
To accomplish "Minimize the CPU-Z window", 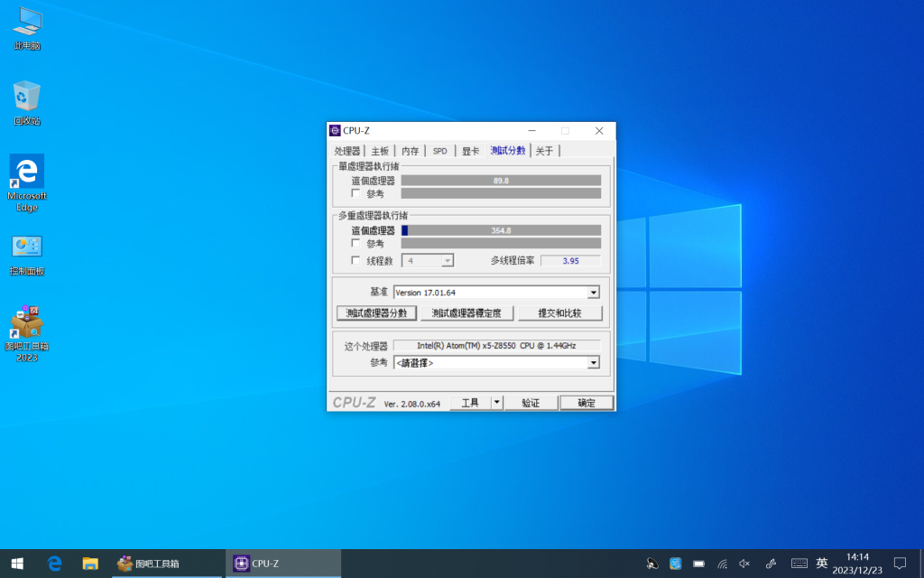I will pos(531,130).
